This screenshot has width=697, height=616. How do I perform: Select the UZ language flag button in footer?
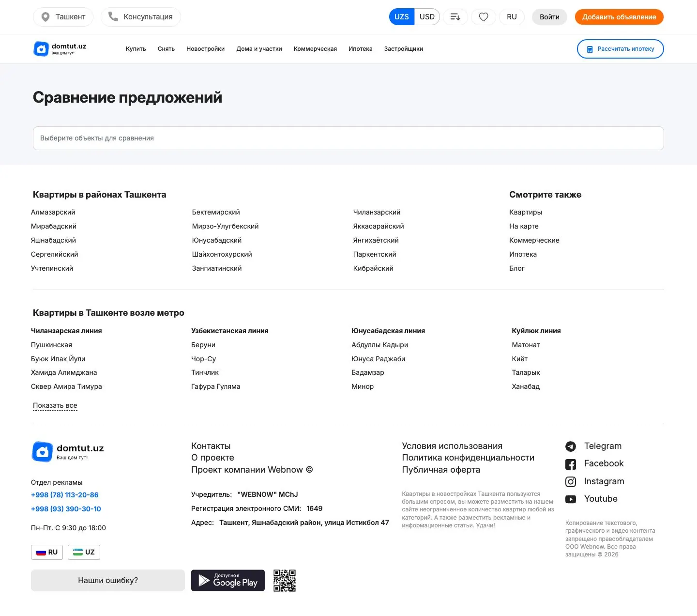(84, 552)
